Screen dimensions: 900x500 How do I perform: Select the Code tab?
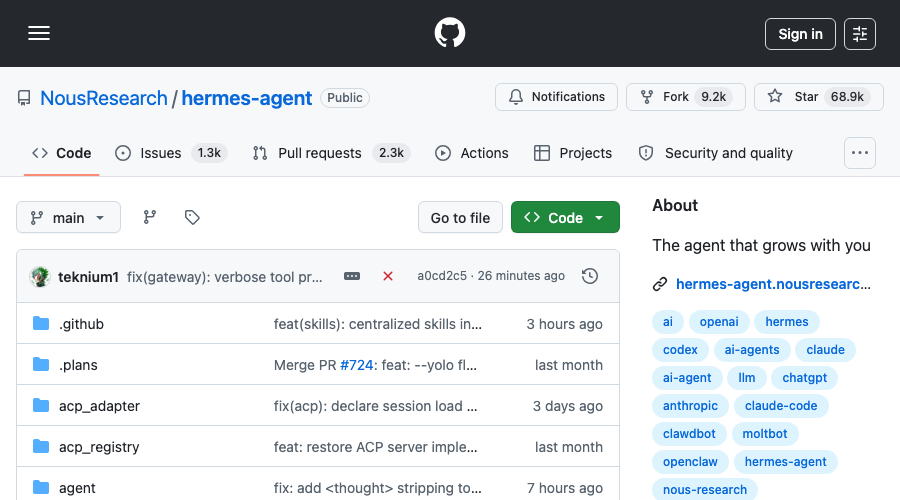61,153
